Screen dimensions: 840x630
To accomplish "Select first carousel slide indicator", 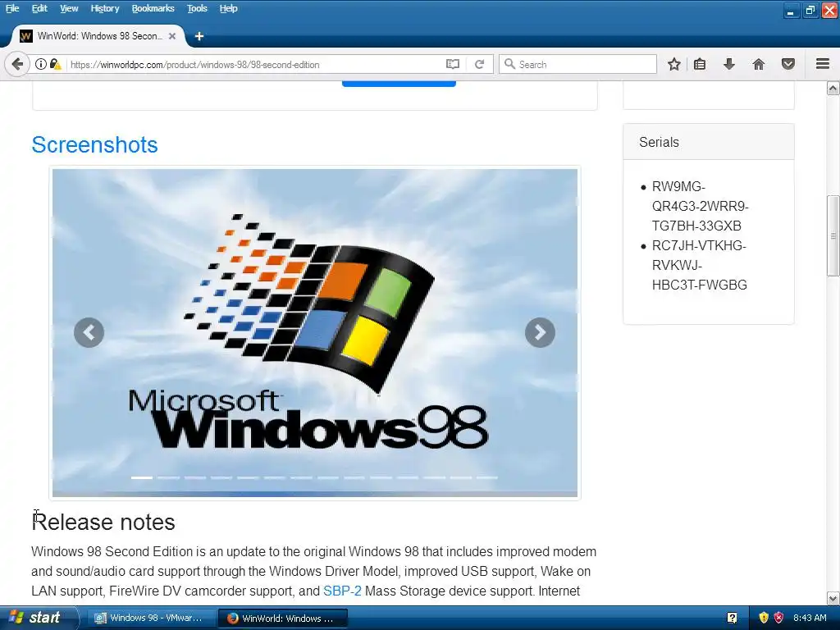I will point(142,477).
